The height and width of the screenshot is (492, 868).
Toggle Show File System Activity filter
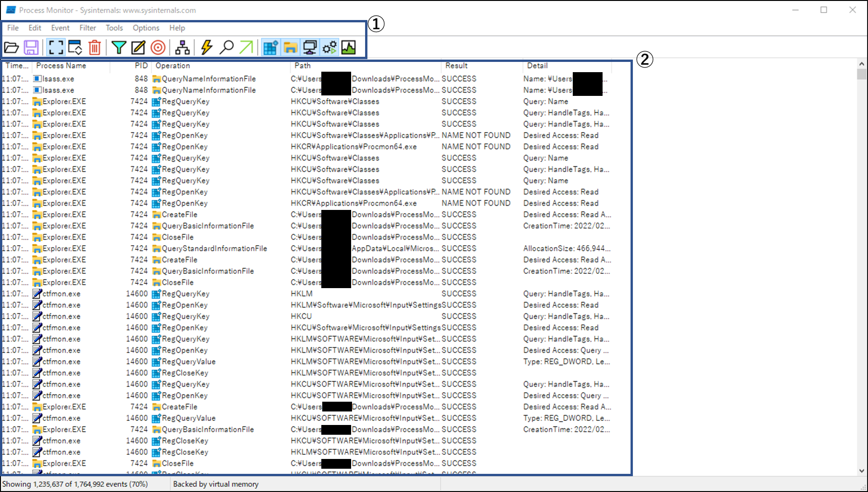pyautogui.click(x=290, y=47)
